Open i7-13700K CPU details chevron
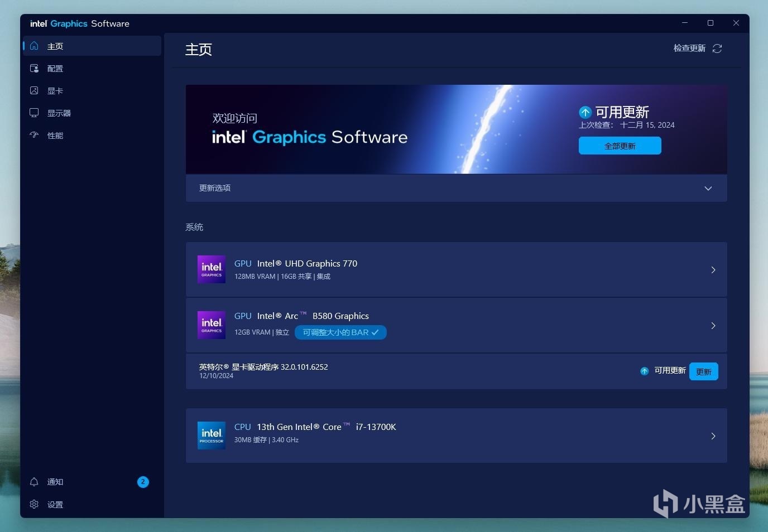The height and width of the screenshot is (532, 768). coord(713,436)
